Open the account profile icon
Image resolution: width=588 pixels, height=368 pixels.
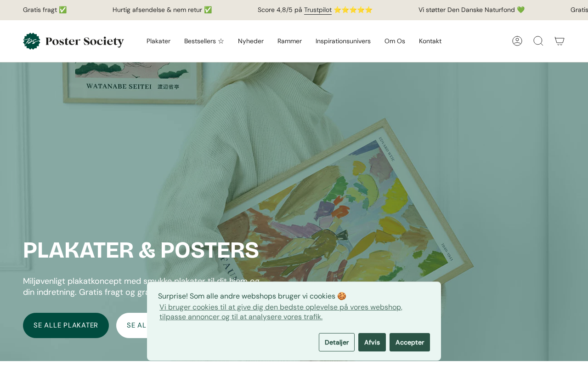[517, 41]
